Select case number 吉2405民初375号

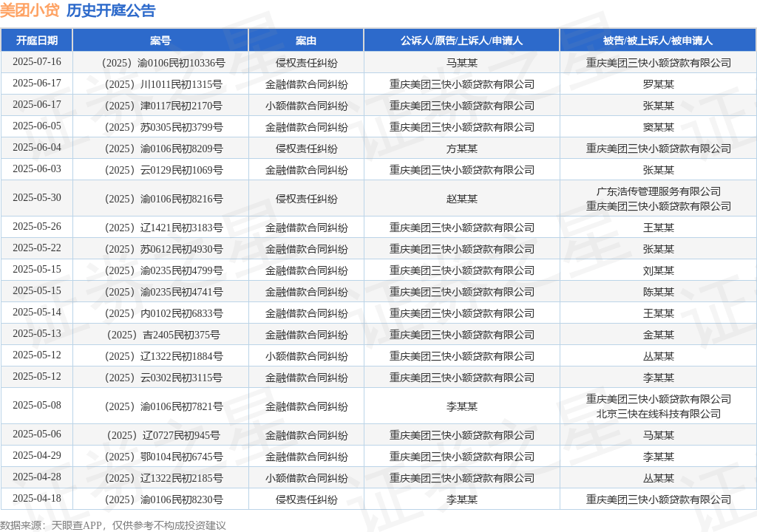163,335
